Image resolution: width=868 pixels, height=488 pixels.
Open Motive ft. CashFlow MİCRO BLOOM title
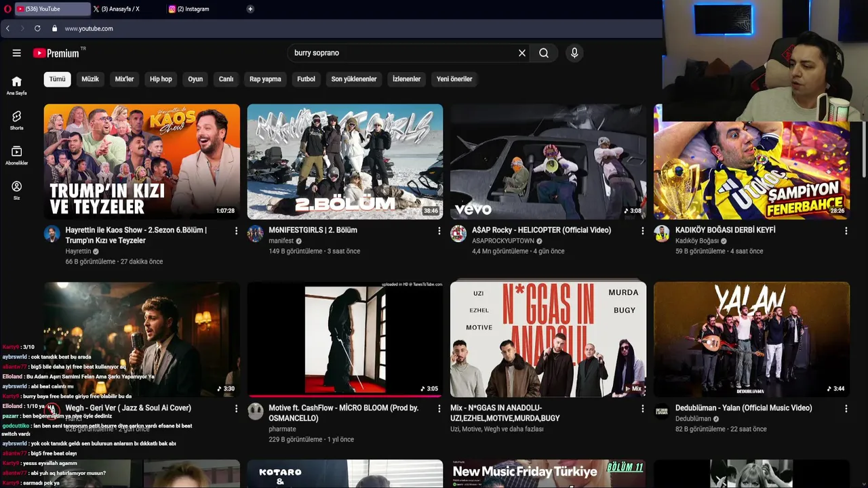[344, 413]
